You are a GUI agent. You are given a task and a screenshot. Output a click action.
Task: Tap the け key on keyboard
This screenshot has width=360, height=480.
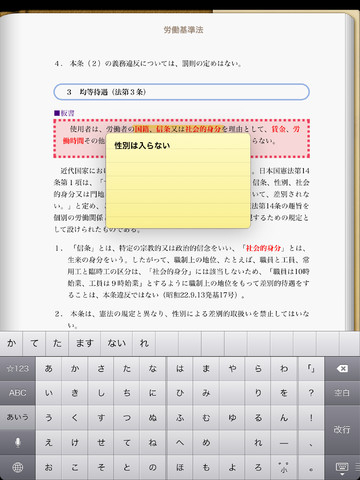click(75, 442)
